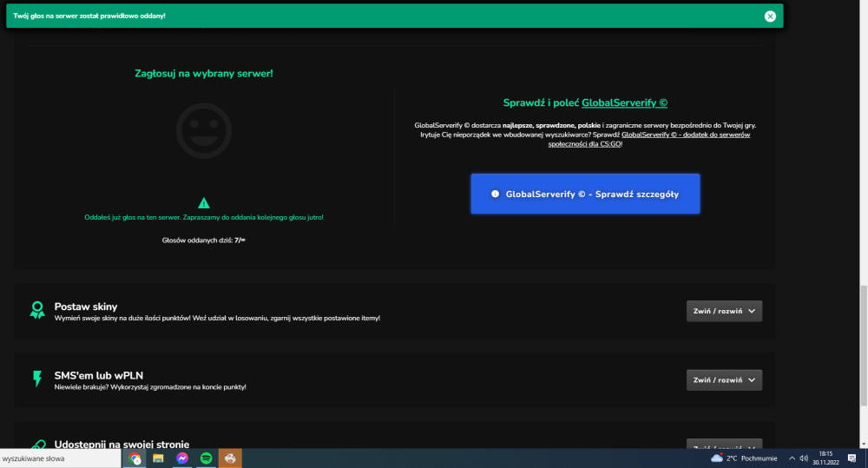Select the Postaw skiny heading
The image size is (868, 468).
click(86, 307)
